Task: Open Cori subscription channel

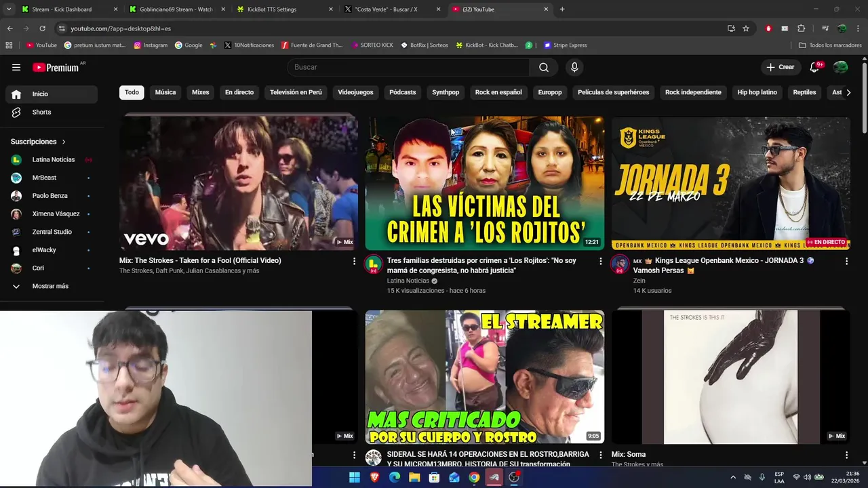Action: [x=52, y=268]
